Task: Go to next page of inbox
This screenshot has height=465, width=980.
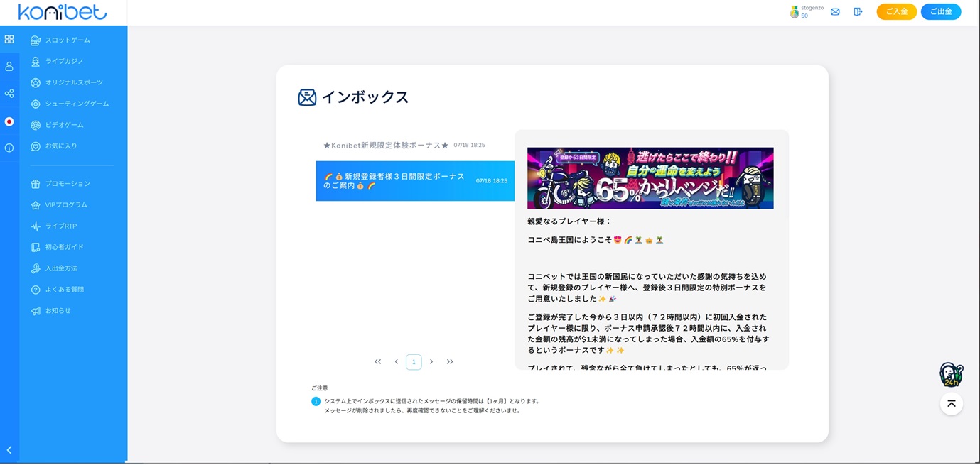Action: click(x=431, y=362)
